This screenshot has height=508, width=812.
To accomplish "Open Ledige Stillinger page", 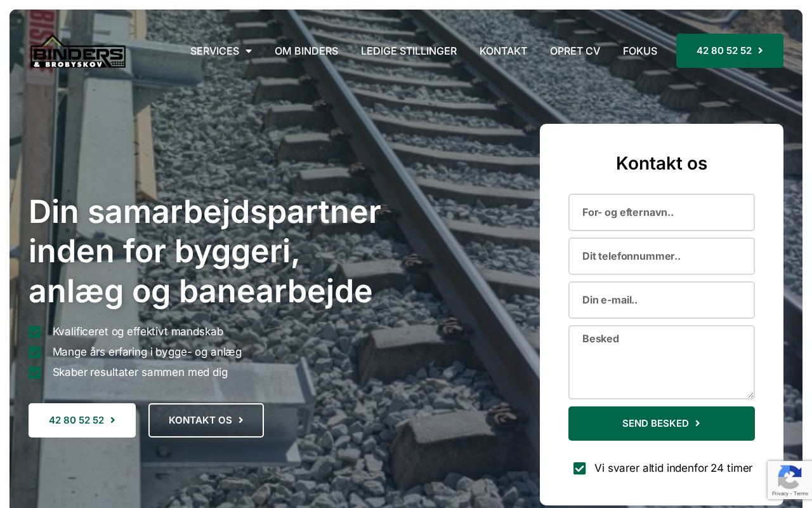I will 409,51.
